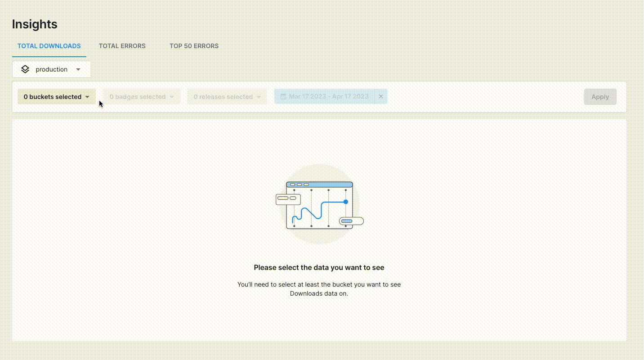Image resolution: width=644 pixels, height=360 pixels.
Task: Click the calendar icon in date filter
Action: tap(283, 97)
